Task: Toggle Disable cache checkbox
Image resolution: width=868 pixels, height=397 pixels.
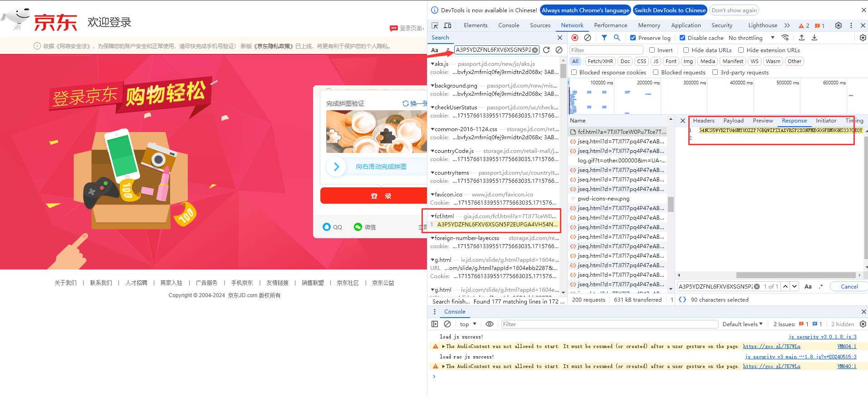Action: click(x=682, y=38)
